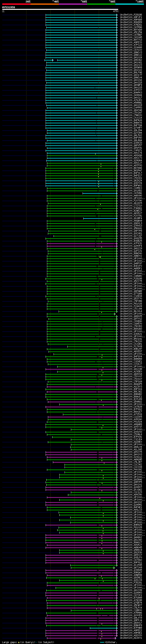Select the UniRef100_Q9ZRH6 label

click(x=131, y=480)
